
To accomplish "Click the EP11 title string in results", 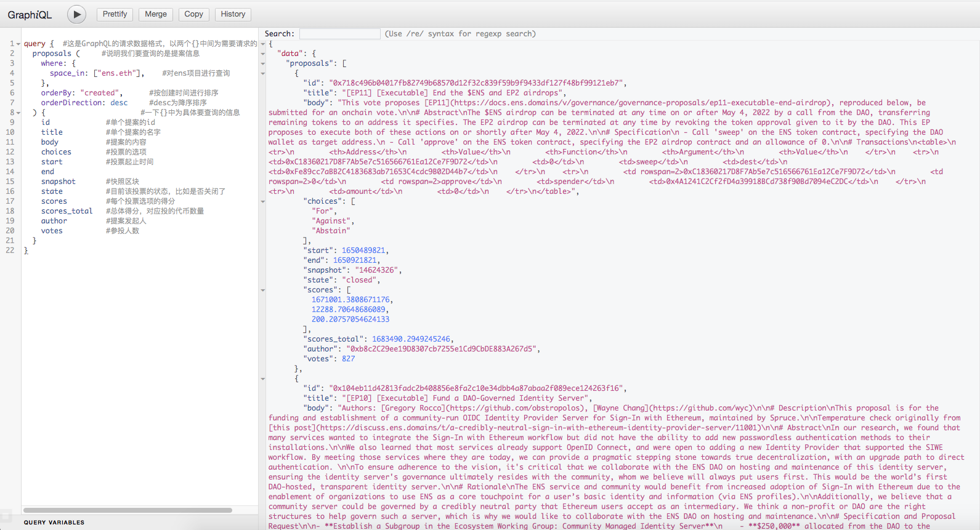I will (x=452, y=93).
